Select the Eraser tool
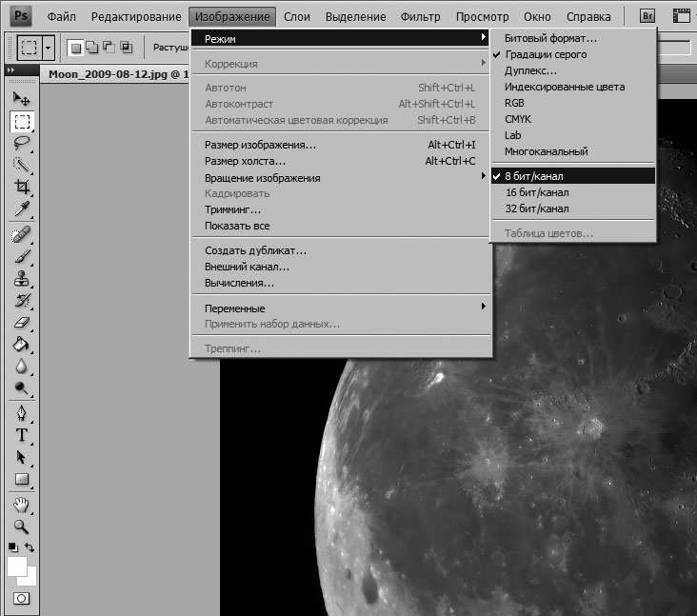The height and width of the screenshot is (616, 697). 21,322
